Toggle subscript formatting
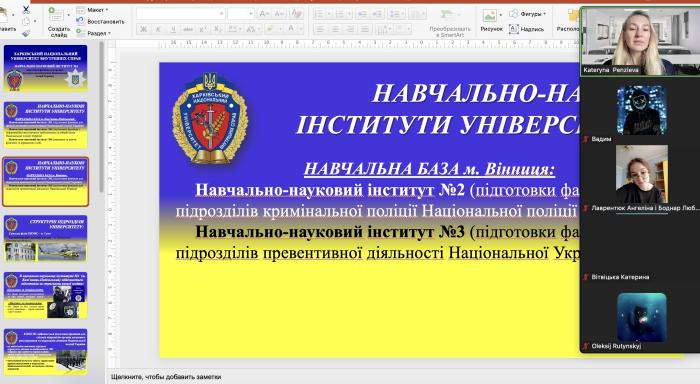The width and height of the screenshot is (700, 384). click(x=217, y=29)
